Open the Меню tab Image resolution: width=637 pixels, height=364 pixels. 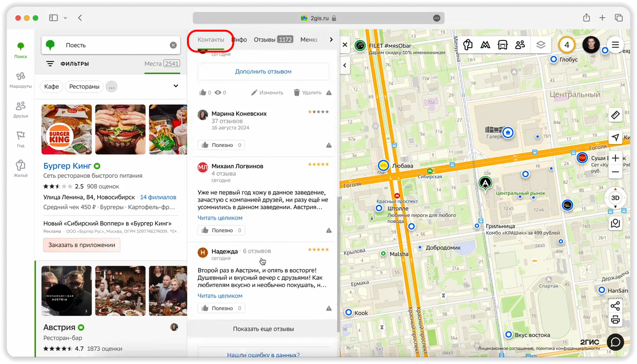click(x=309, y=40)
